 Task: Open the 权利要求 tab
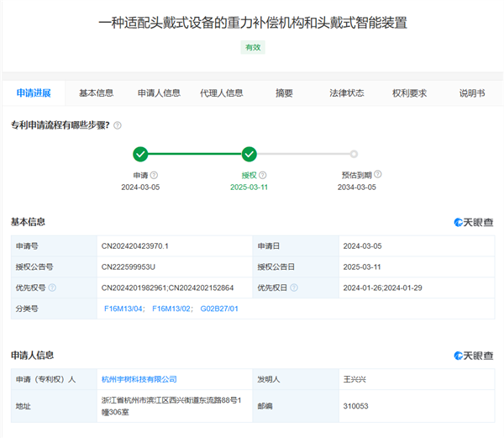coord(409,93)
